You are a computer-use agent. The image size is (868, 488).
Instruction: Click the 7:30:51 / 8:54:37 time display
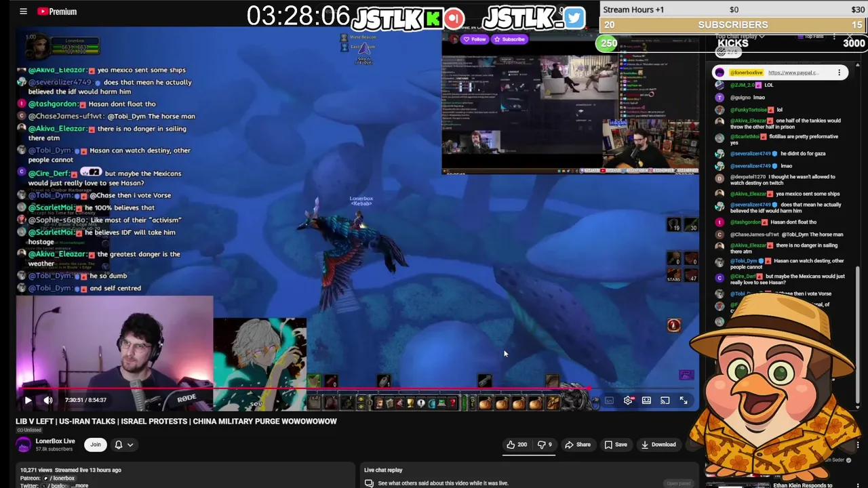85,400
